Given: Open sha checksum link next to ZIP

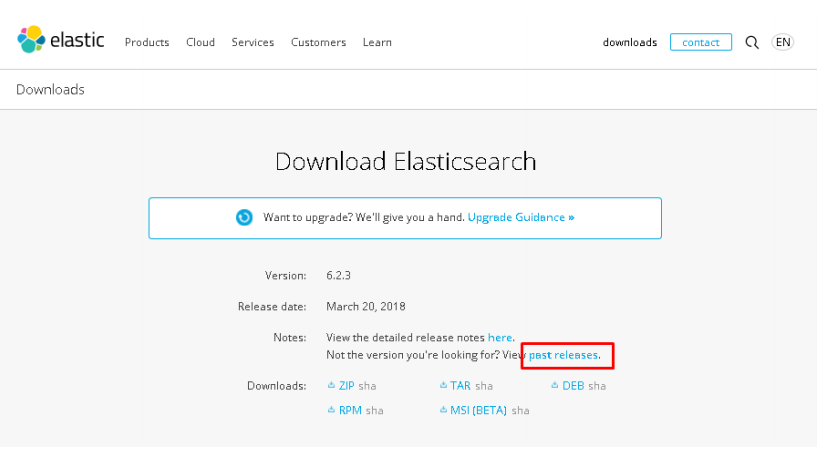Looking at the screenshot, I should (367, 386).
